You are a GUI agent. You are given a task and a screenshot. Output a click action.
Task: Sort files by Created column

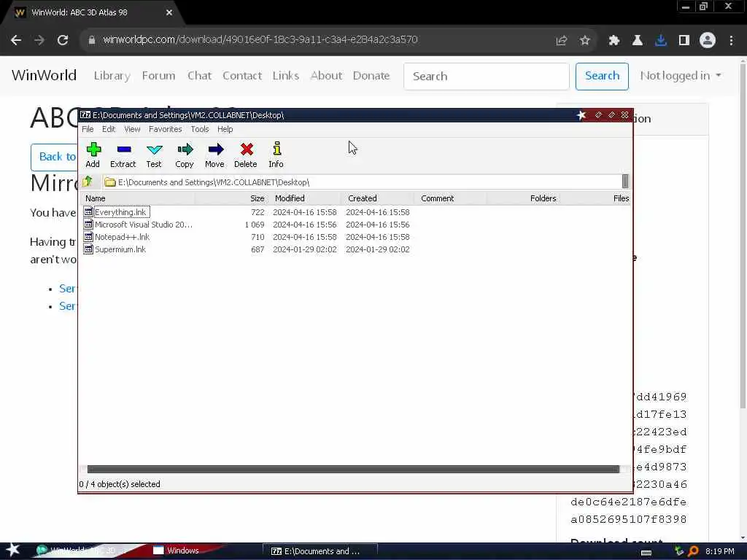(377, 198)
